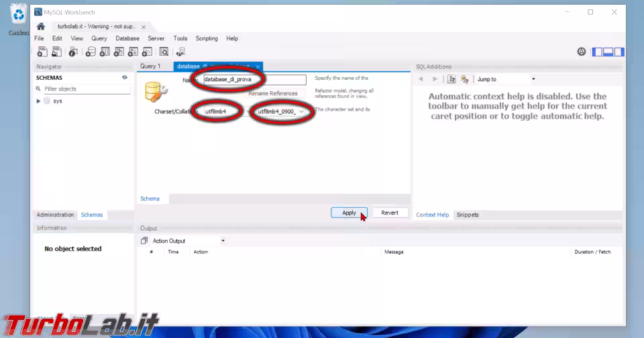
Task: Click the Action Output copy icon
Action: [x=144, y=241]
